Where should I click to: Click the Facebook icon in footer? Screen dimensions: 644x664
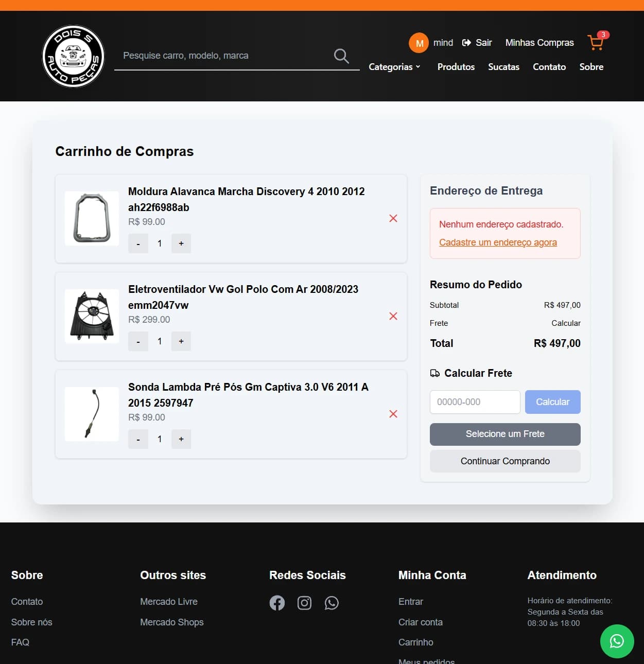point(277,603)
